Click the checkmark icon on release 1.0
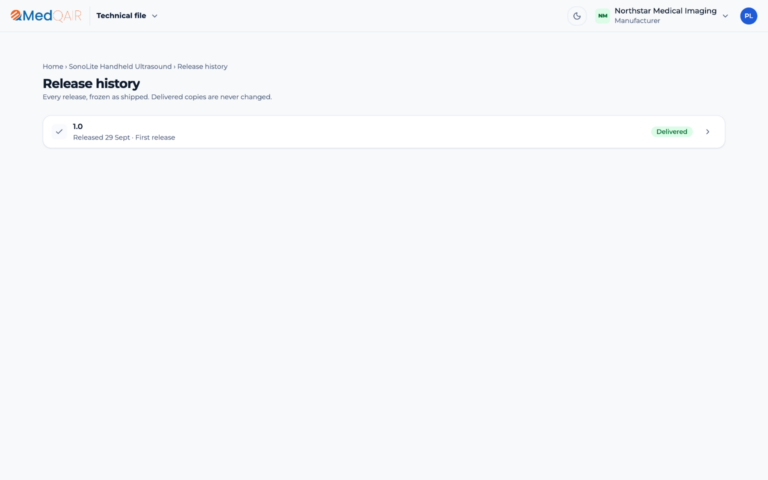Viewport: 768px width, 480px height. [59, 132]
